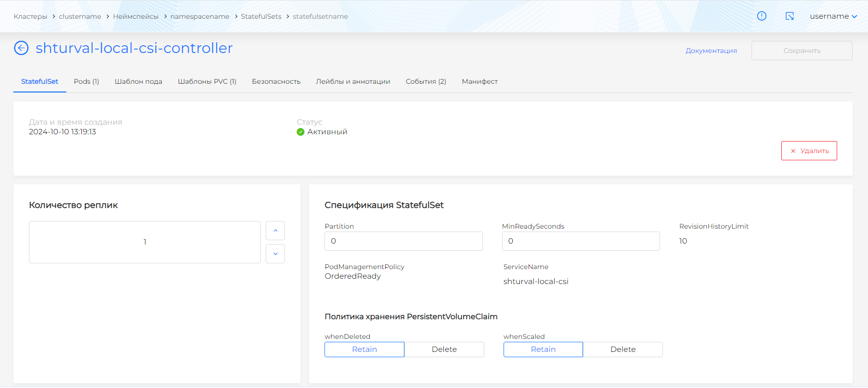868x388 pixels.
Task: Select Retain for whenScaled policy
Action: [543, 349]
